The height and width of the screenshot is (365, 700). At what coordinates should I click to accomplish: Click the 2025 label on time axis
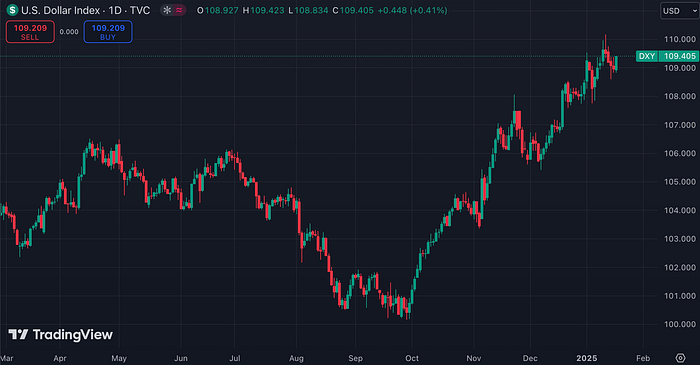click(587, 358)
